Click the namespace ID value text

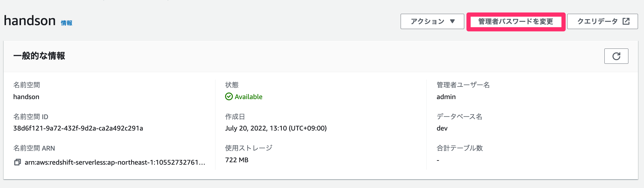pos(78,128)
